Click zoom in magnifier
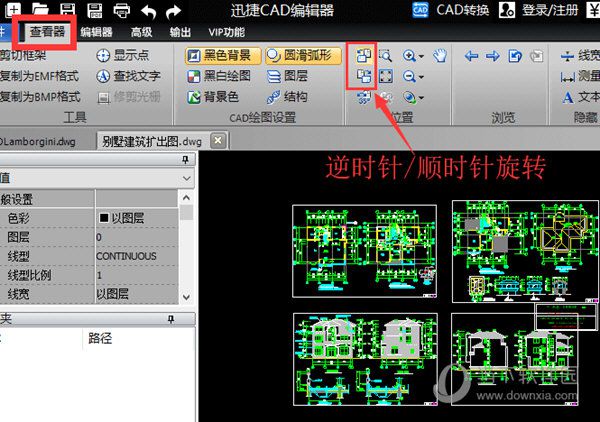The height and width of the screenshot is (422, 600). tap(409, 56)
